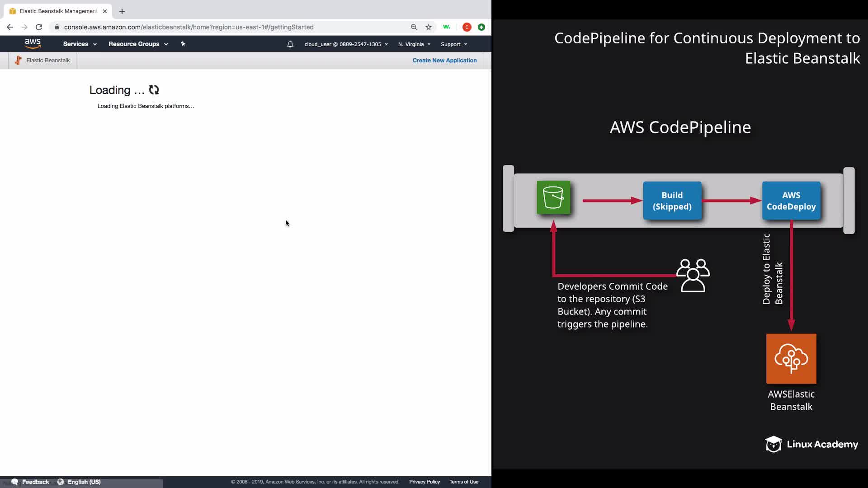Click the browser address bar URL

tap(189, 27)
